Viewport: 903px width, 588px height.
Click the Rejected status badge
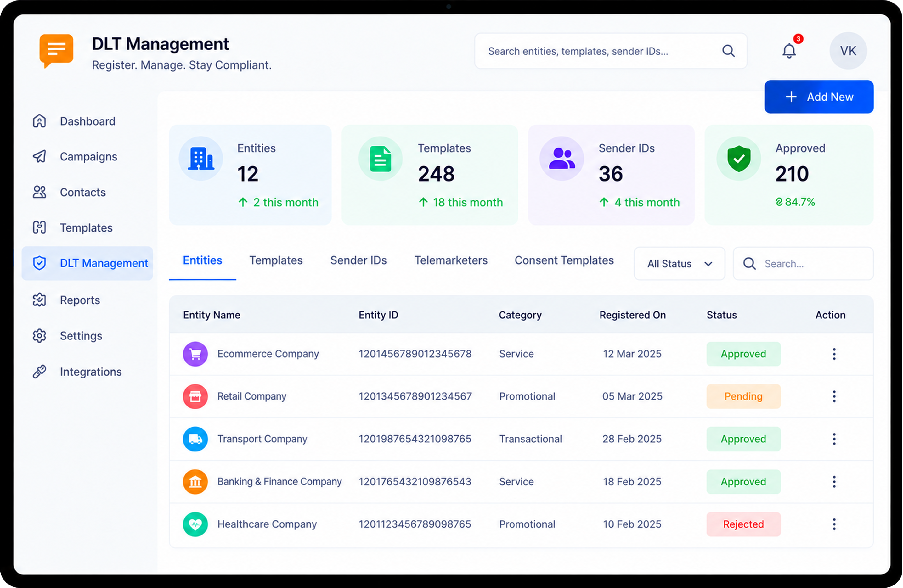[743, 524]
